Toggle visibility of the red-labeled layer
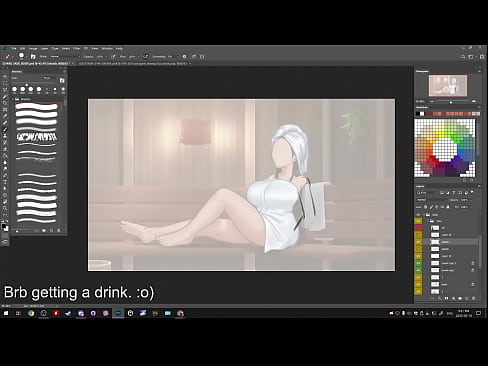488x366 pixels. [x=418, y=228]
